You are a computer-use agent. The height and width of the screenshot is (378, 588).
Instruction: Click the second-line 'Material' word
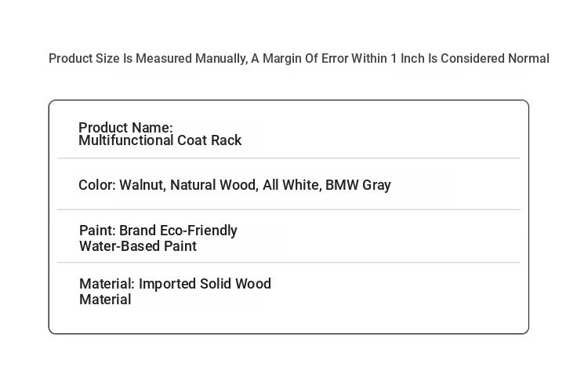105,300
